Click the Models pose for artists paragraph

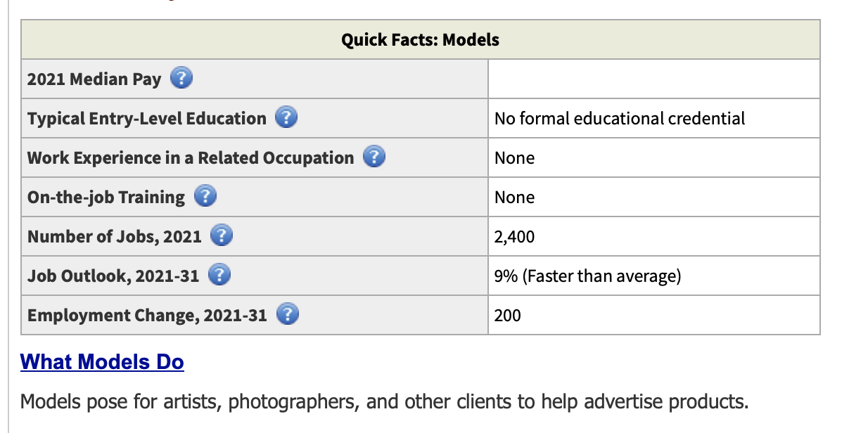[x=385, y=402]
